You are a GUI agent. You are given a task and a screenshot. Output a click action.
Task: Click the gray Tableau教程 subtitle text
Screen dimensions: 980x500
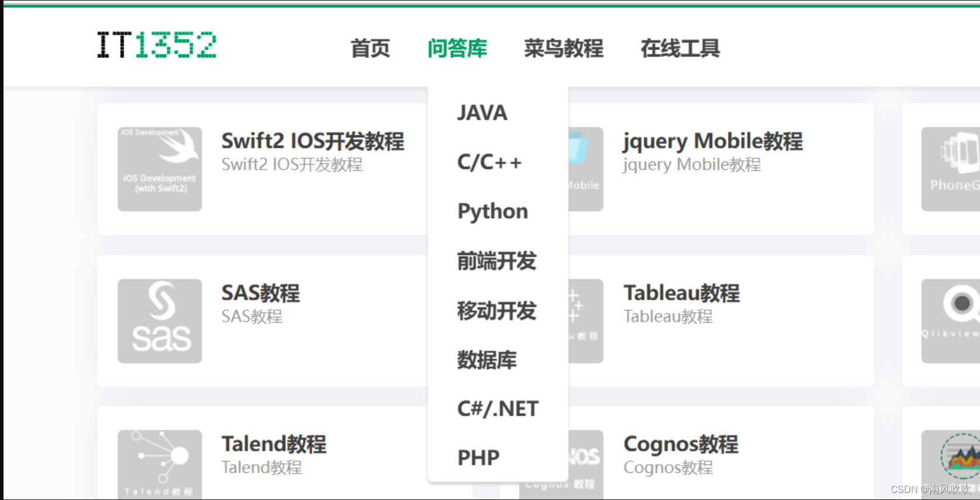[668, 316]
